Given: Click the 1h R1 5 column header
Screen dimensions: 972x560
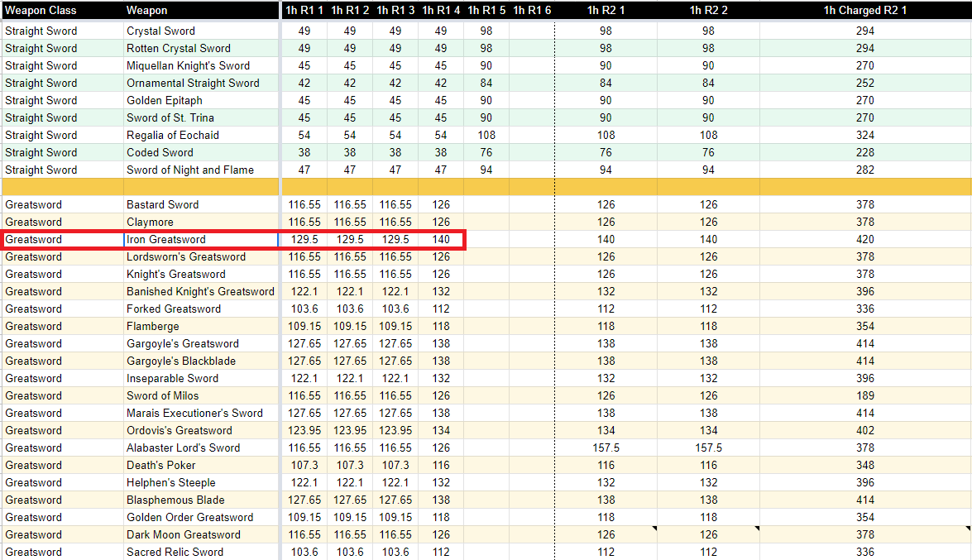Looking at the screenshot, I should click(486, 11).
